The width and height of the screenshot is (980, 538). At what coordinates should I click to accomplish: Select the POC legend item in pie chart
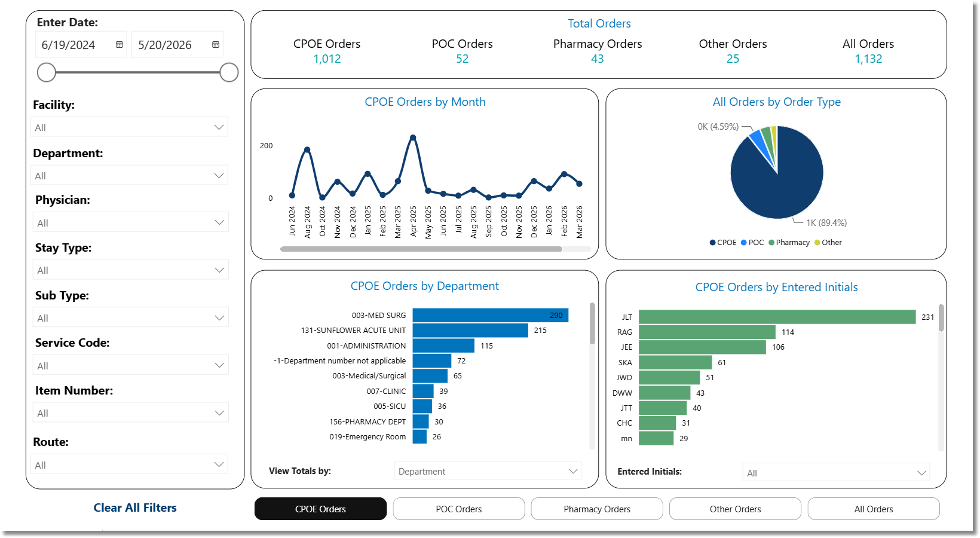752,242
